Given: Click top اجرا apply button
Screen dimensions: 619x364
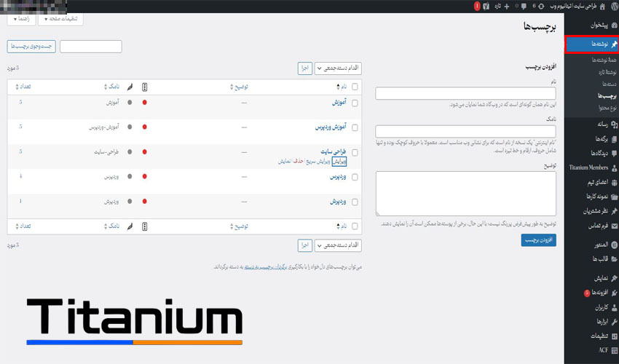Looking at the screenshot, I should click(304, 68).
